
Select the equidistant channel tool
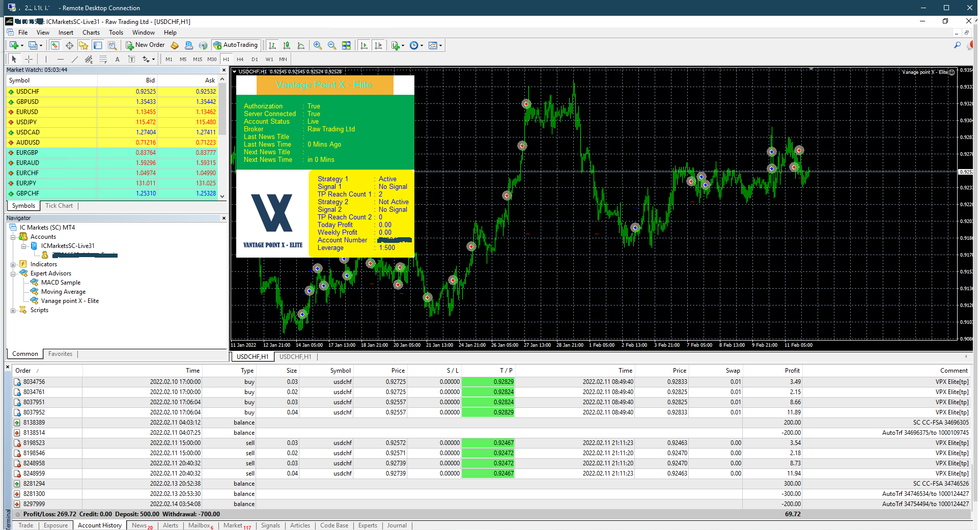click(89, 59)
